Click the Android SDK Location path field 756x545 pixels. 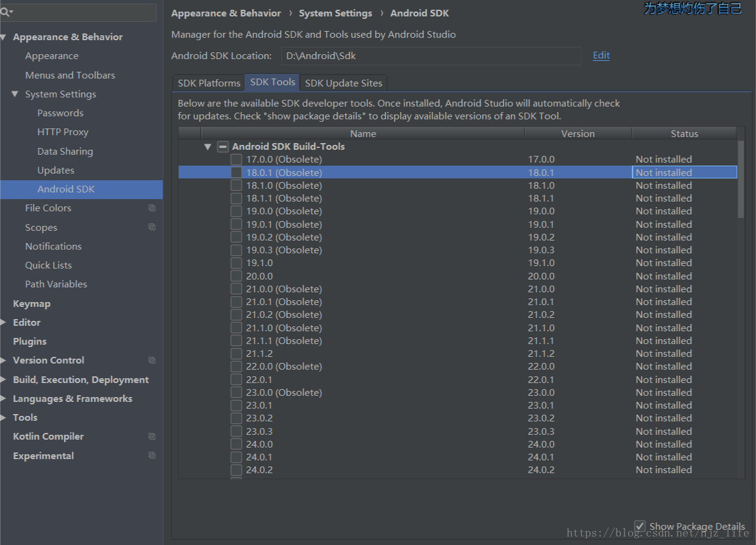click(431, 56)
